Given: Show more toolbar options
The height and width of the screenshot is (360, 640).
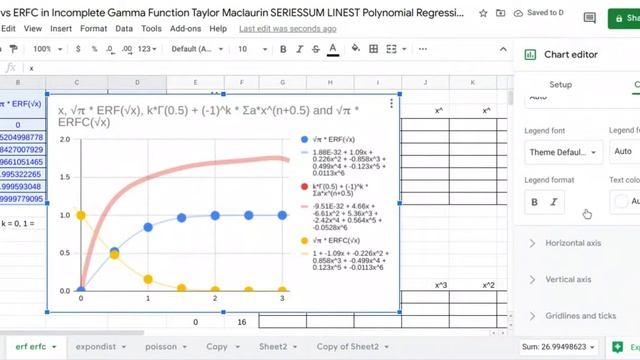Looking at the screenshot, I should [x=423, y=49].
